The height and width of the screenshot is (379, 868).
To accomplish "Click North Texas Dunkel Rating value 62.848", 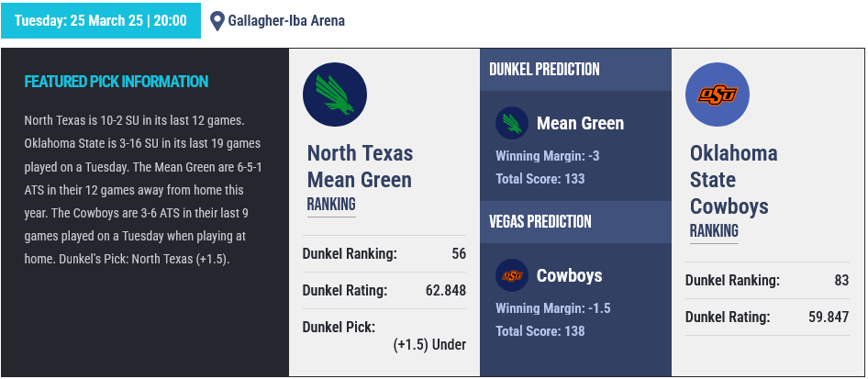I will coord(446,291).
